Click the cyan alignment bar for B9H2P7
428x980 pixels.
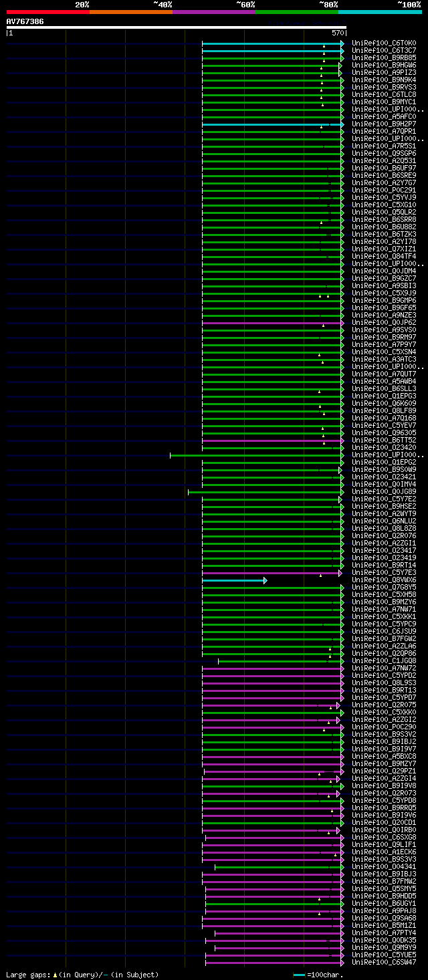click(272, 124)
